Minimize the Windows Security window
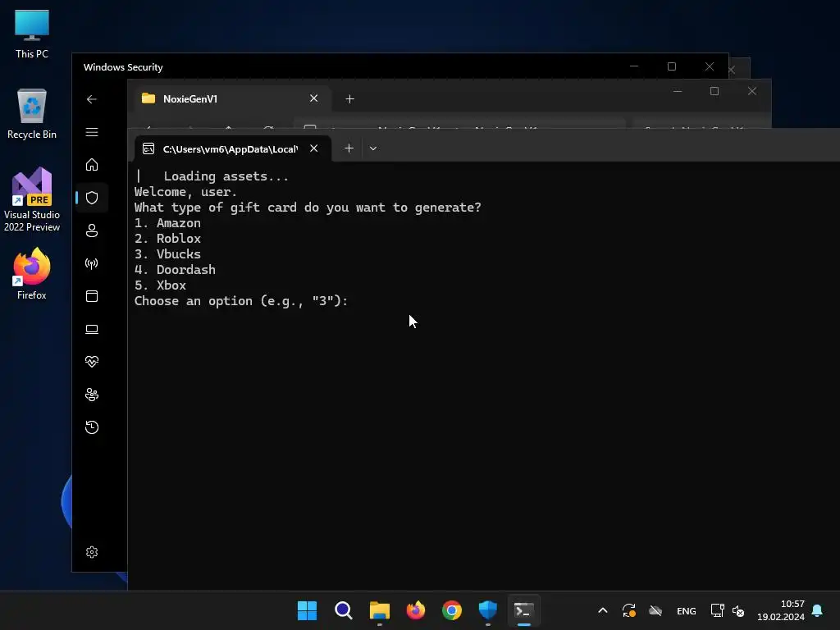This screenshot has height=630, width=840. pos(634,66)
